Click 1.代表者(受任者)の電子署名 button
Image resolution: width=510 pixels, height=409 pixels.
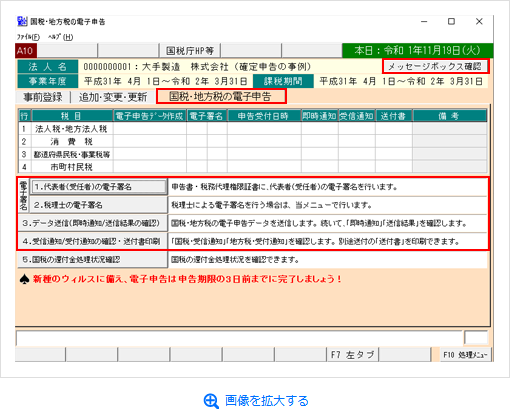pyautogui.click(x=99, y=187)
